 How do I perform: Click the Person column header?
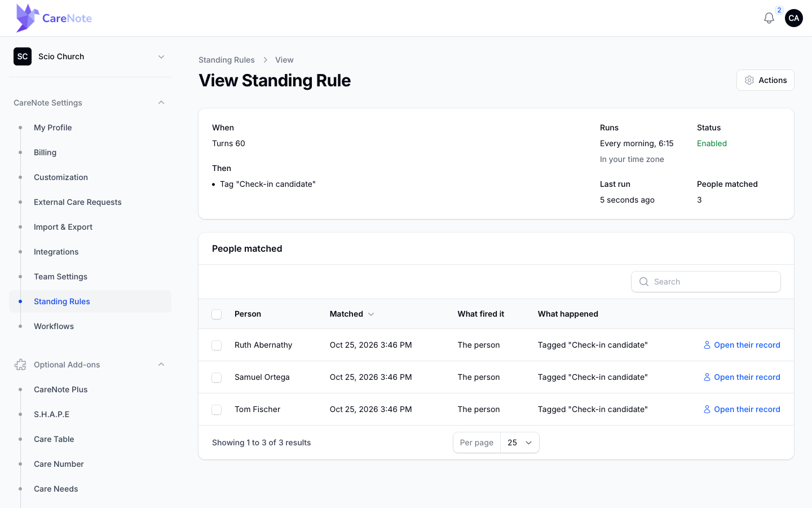248,314
